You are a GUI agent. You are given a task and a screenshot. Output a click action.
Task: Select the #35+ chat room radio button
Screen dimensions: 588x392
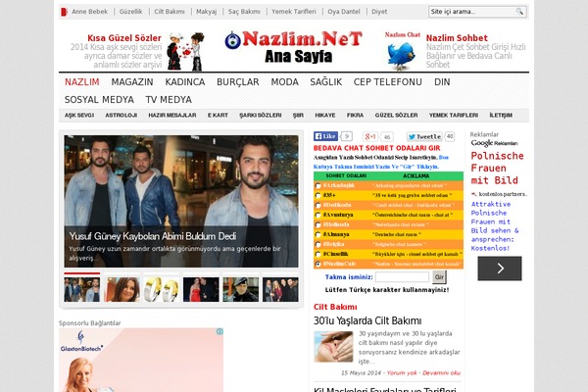click(318, 195)
